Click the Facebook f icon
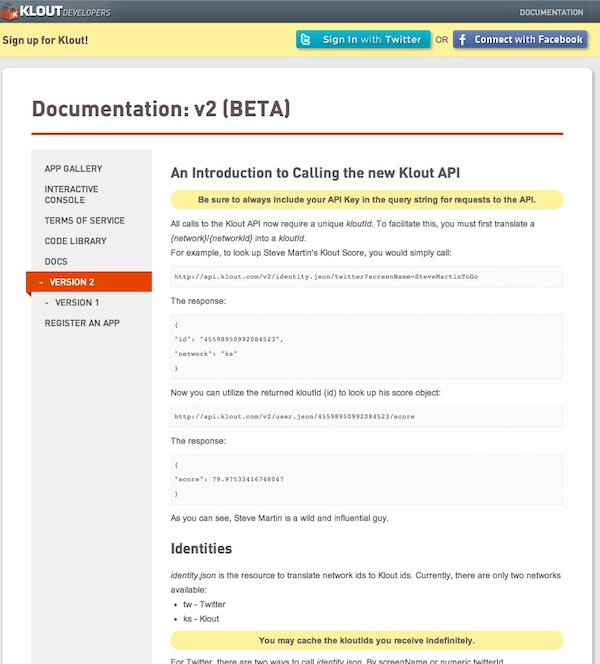The width and height of the screenshot is (600, 664). point(462,40)
